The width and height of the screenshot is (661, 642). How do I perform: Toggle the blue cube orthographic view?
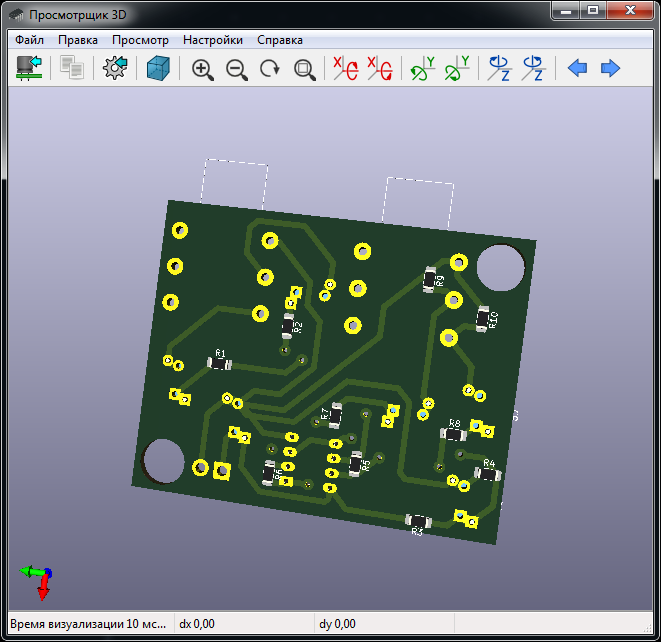click(x=159, y=69)
